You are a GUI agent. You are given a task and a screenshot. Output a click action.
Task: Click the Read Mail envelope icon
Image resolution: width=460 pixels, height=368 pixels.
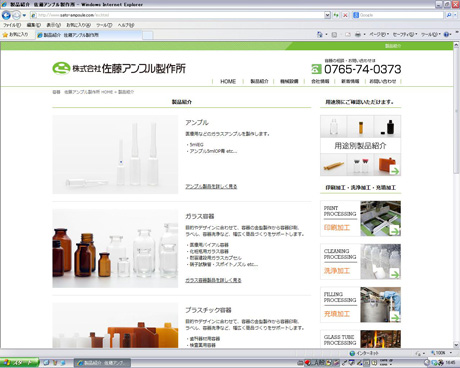click(348, 34)
